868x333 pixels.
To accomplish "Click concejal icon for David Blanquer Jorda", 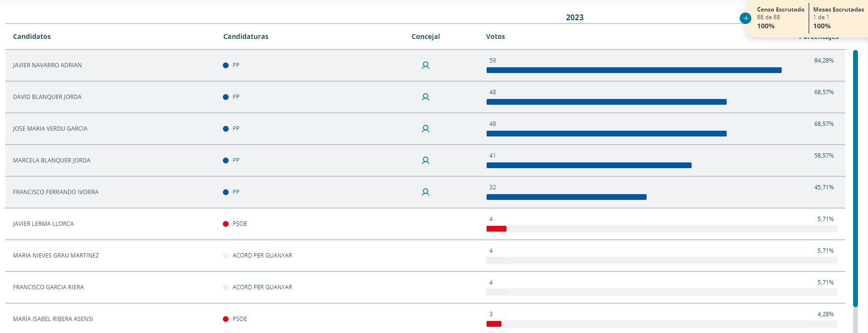I will pos(425,97).
